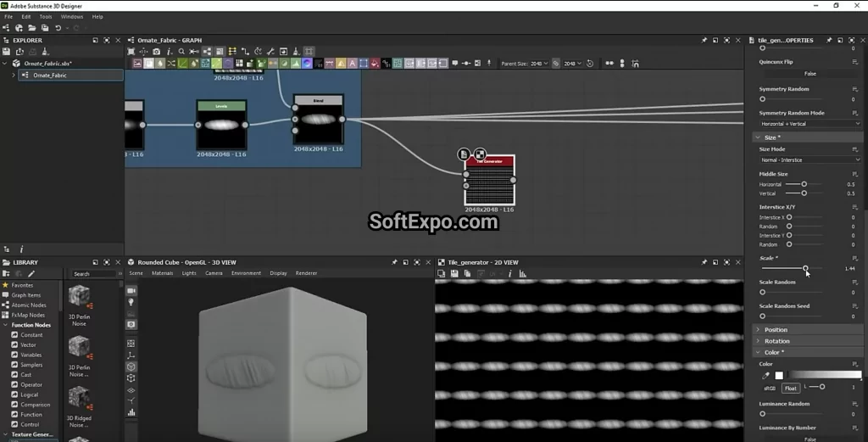Click the save icon in Explorer toolbar
The image size is (868, 442).
pos(7,52)
